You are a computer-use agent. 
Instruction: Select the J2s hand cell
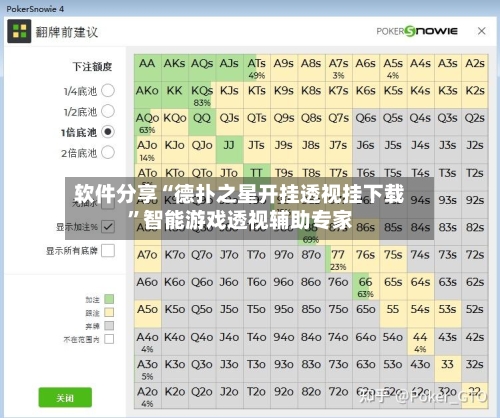click(475, 150)
